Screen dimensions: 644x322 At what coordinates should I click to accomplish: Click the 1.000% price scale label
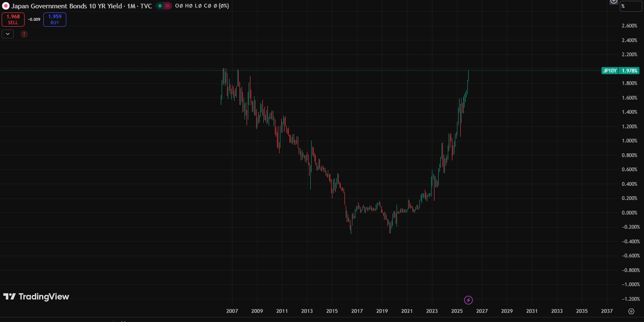click(629, 141)
